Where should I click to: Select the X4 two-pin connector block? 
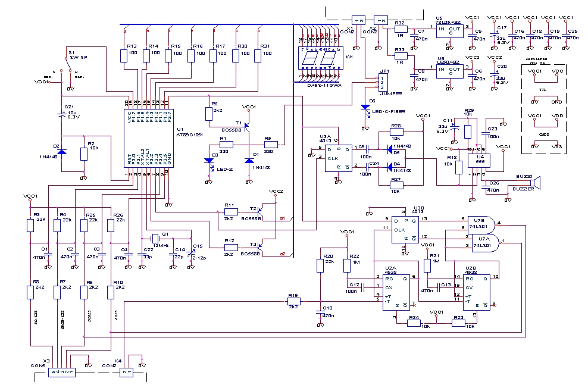click(x=126, y=373)
